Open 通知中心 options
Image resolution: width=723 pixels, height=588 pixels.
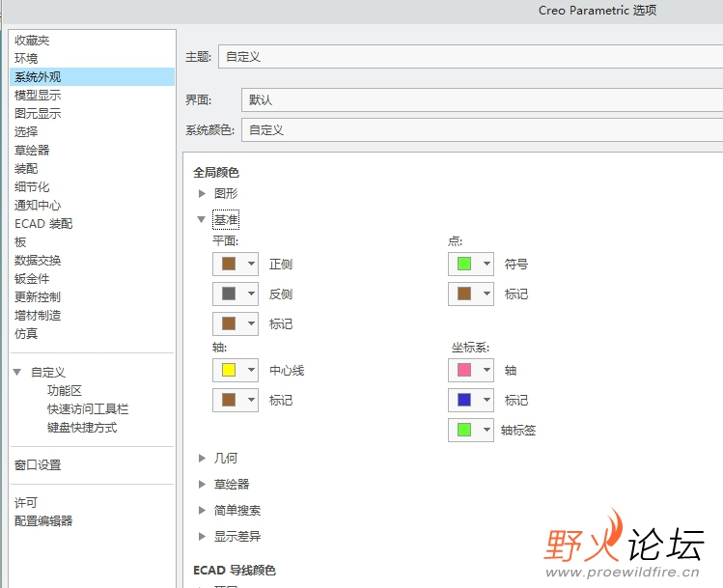coord(38,206)
